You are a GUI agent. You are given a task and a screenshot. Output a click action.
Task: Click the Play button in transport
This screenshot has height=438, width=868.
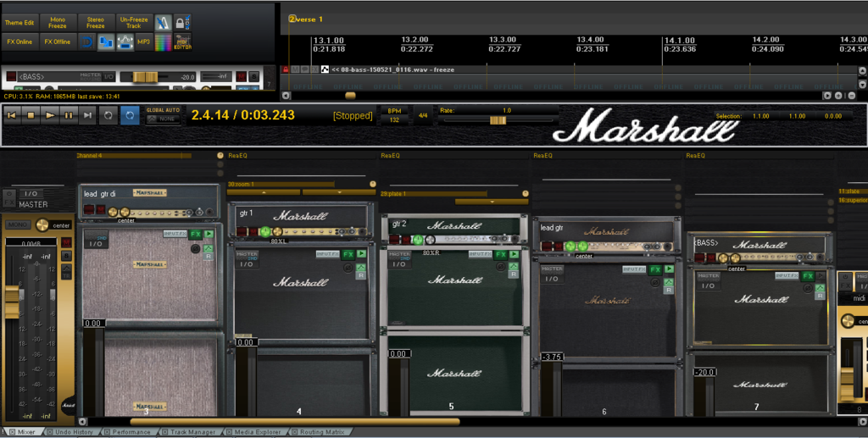pyautogui.click(x=50, y=115)
